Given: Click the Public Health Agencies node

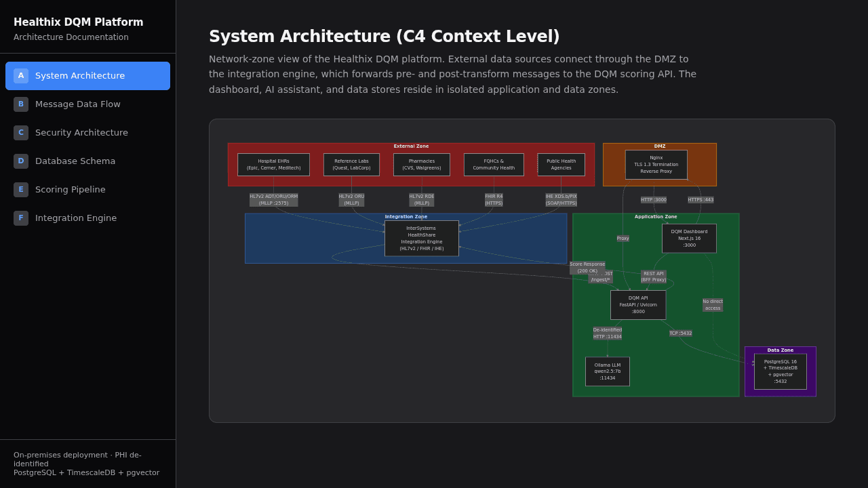Looking at the screenshot, I should coord(561,164).
